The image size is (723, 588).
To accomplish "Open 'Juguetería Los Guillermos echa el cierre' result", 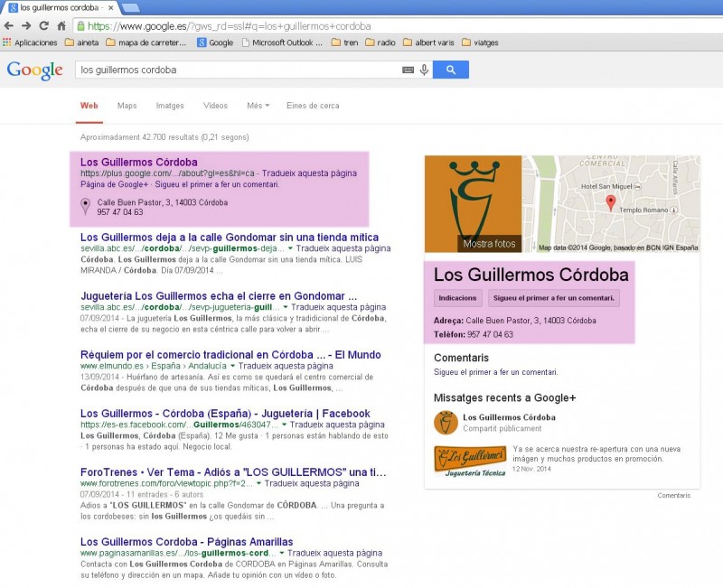I will point(219,296).
